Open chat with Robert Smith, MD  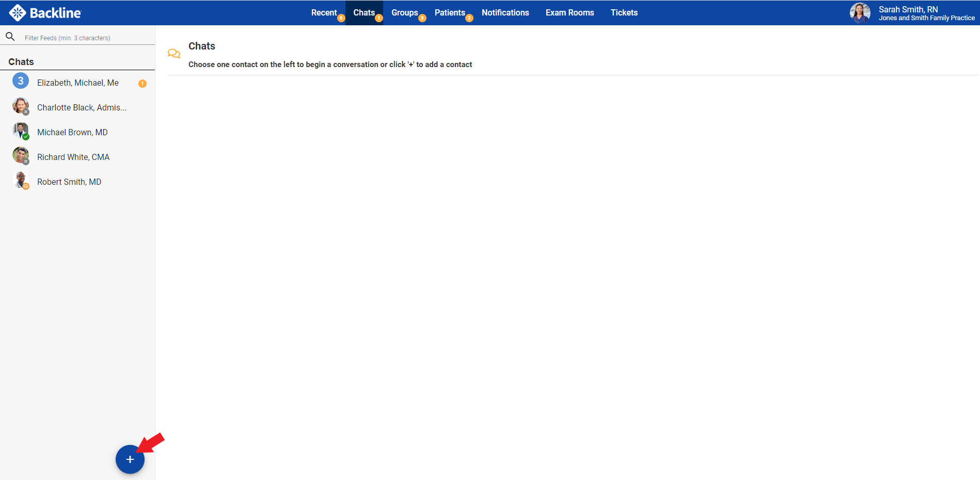point(69,182)
